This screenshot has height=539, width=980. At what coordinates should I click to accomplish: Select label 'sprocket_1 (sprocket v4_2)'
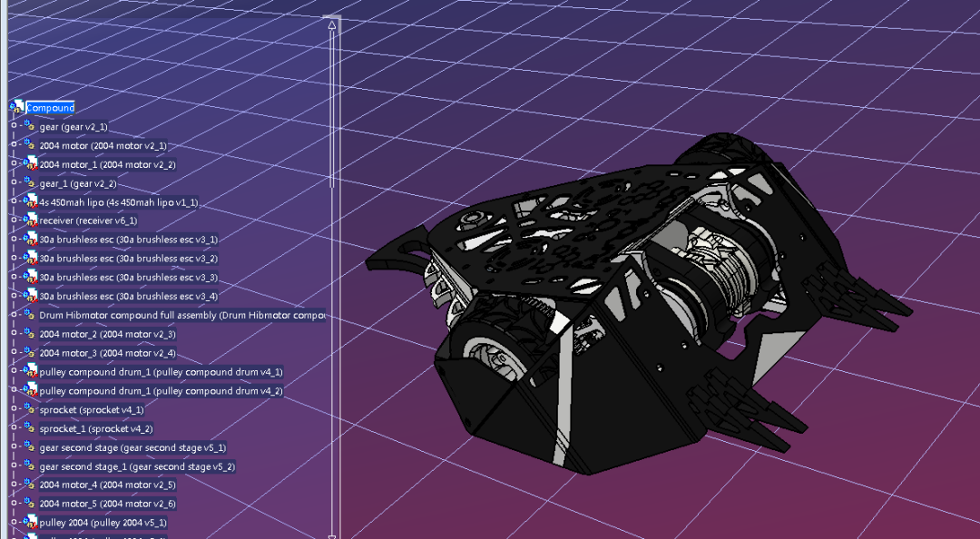(x=95, y=428)
